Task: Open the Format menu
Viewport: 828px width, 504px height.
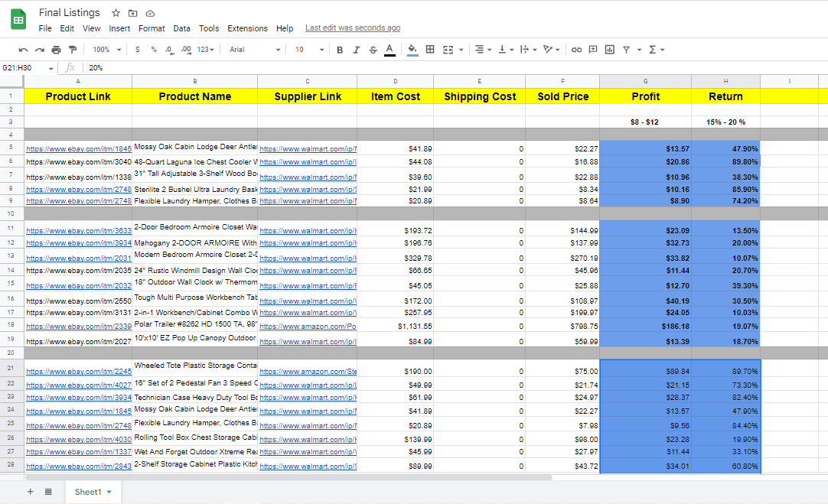Action: (152, 28)
